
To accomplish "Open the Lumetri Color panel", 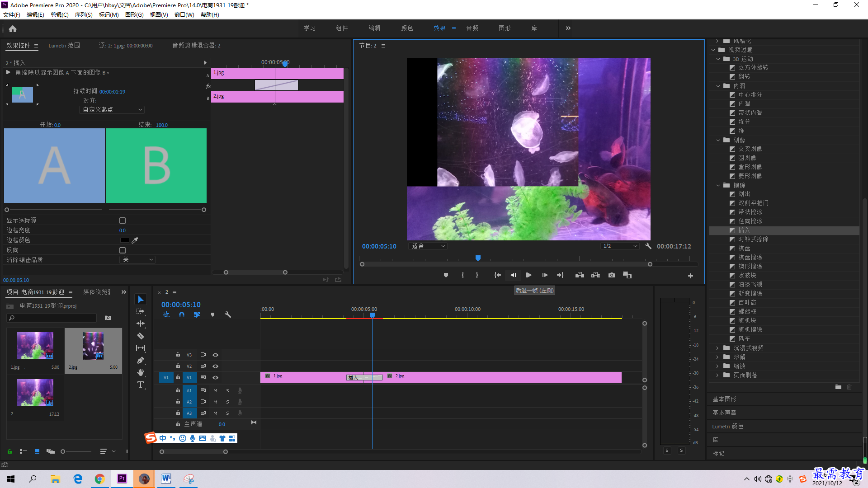I will point(728,426).
